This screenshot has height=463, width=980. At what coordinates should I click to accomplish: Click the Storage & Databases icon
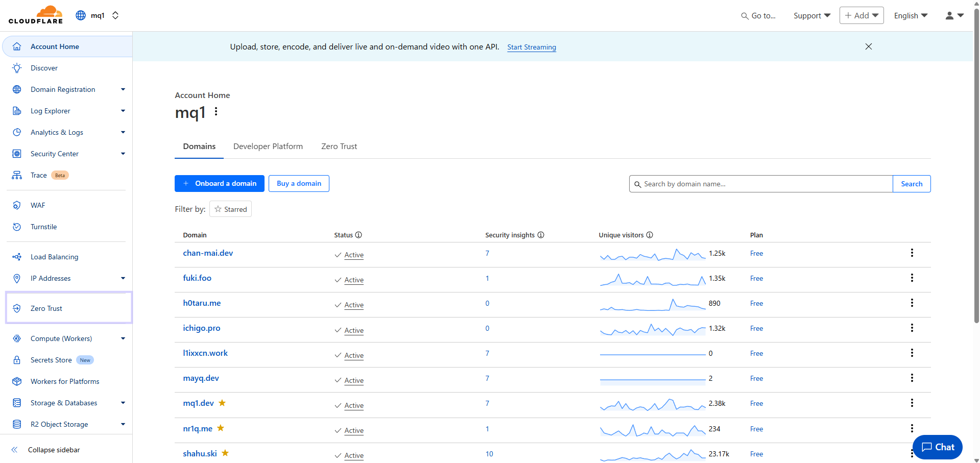click(17, 403)
